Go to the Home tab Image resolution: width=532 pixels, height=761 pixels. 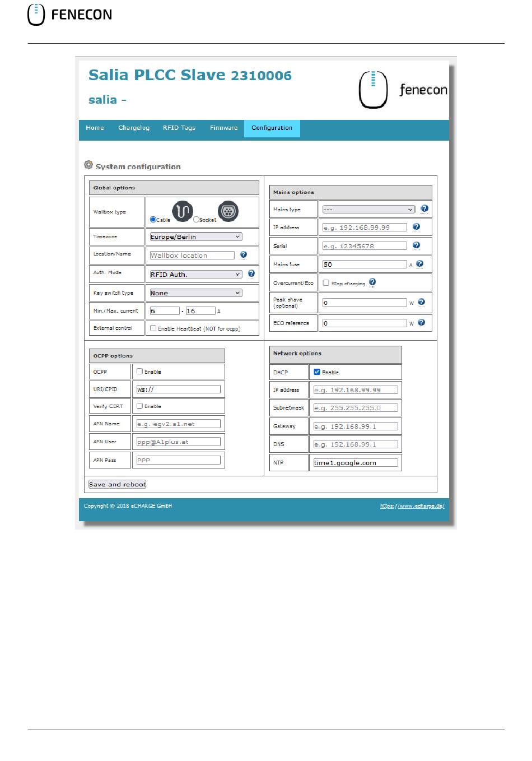coord(95,128)
